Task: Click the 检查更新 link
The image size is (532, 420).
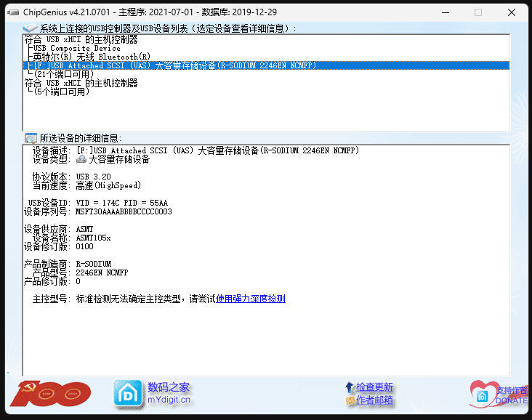Action: pos(374,387)
